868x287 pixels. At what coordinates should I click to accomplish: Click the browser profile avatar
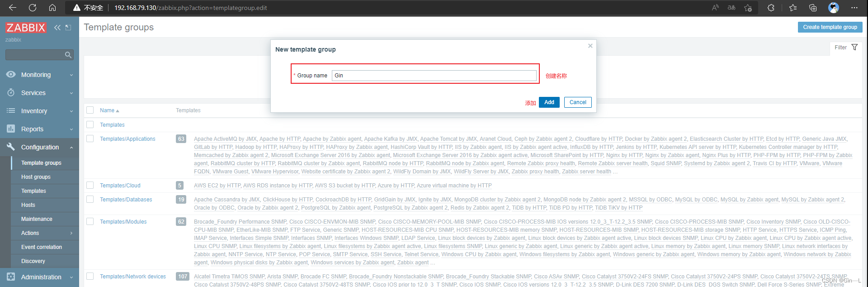point(834,8)
